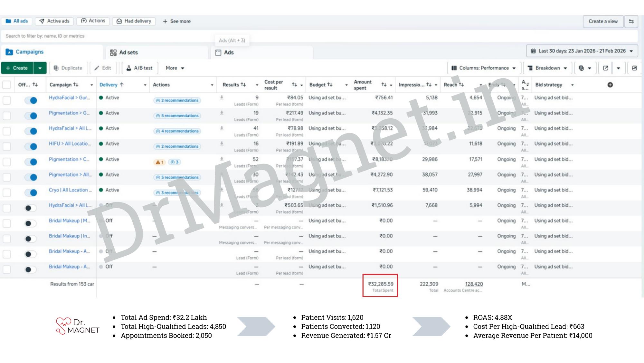Click the add column plus icon
This screenshot has width=644, height=363.
click(610, 85)
